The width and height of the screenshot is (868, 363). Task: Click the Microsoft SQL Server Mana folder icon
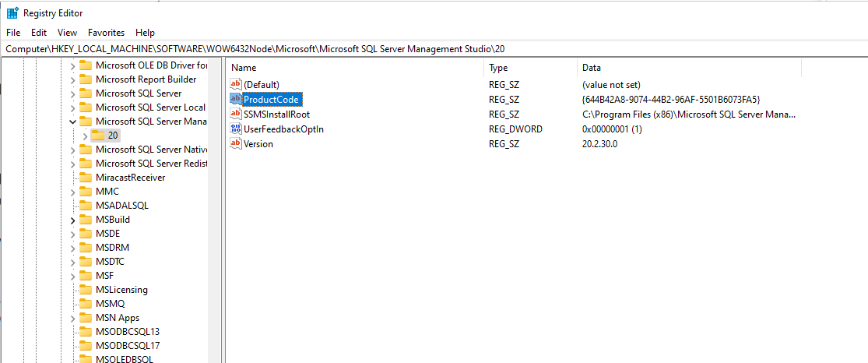86,121
